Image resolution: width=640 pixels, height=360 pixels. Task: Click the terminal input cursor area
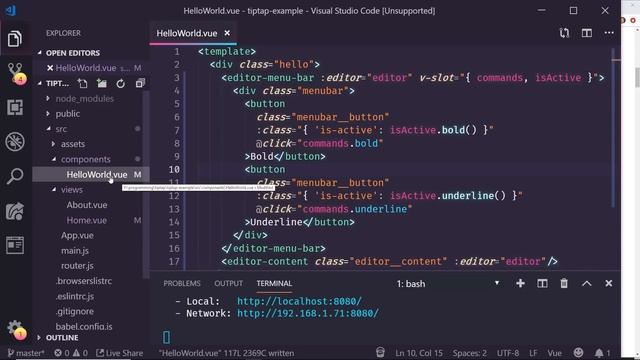click(x=167, y=337)
